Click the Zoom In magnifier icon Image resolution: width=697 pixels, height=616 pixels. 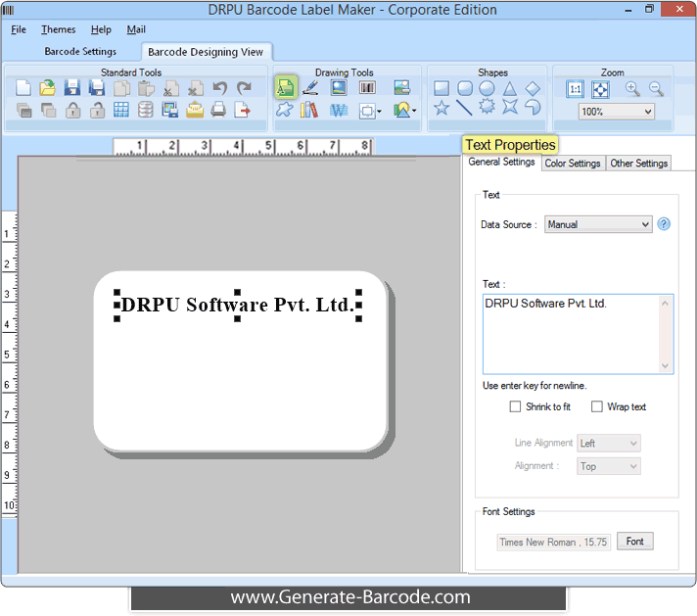[632, 88]
